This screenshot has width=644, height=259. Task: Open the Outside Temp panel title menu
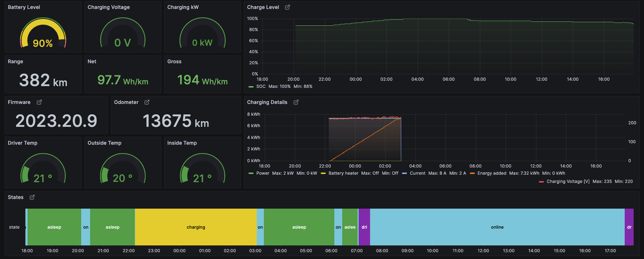pos(104,143)
